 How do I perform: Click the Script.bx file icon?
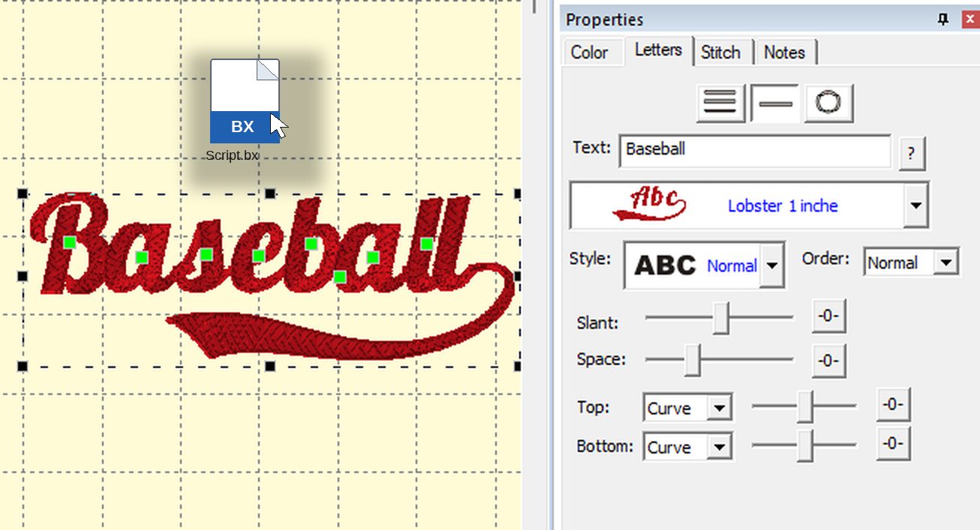pos(245,101)
